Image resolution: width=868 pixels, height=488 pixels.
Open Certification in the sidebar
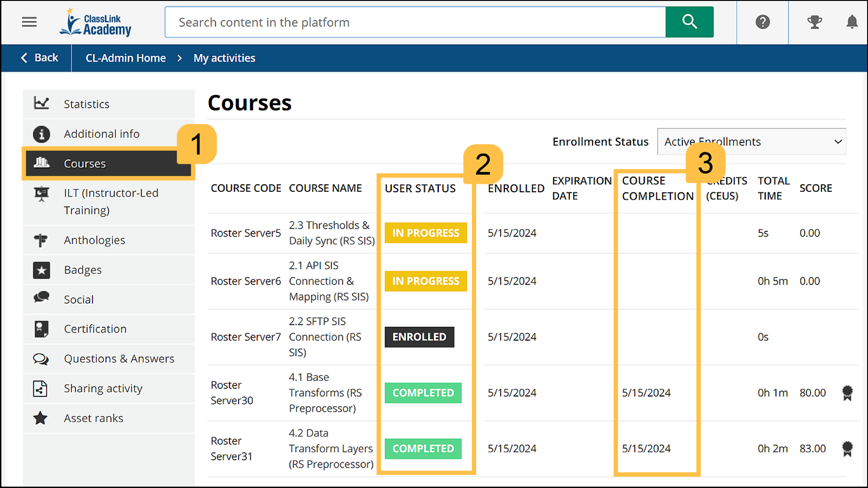pos(95,329)
